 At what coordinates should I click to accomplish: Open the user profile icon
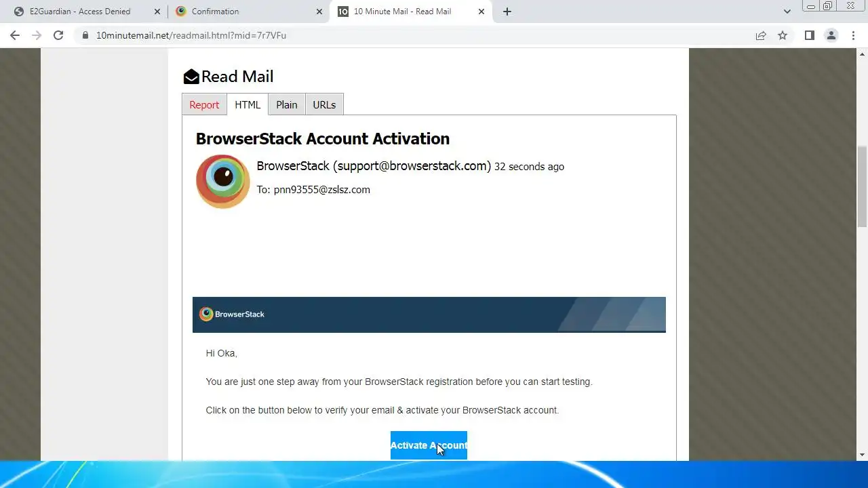coord(831,35)
